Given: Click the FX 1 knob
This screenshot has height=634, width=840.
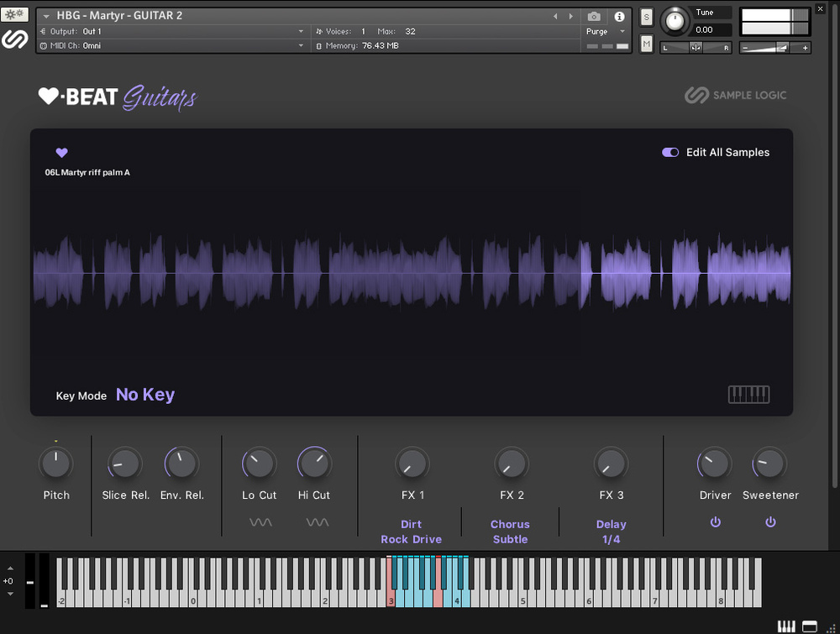Looking at the screenshot, I should (412, 464).
